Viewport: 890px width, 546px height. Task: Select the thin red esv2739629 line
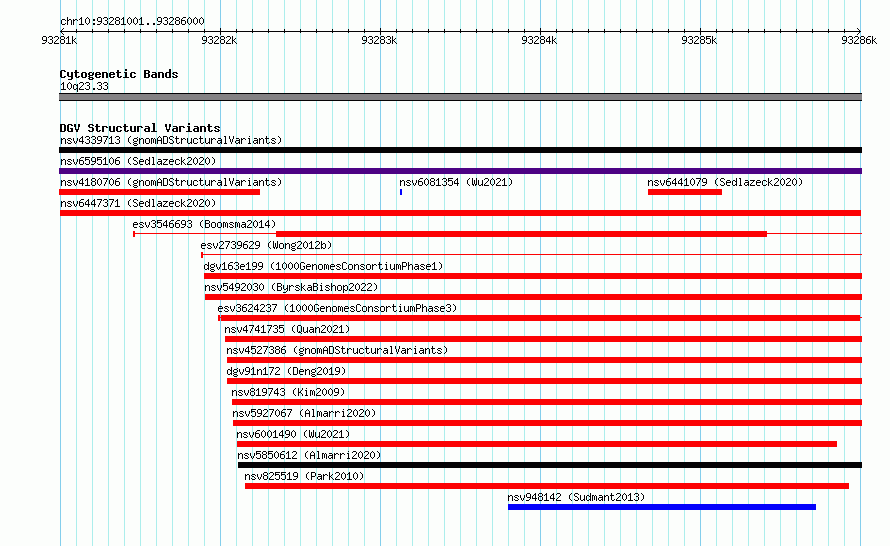(531, 254)
